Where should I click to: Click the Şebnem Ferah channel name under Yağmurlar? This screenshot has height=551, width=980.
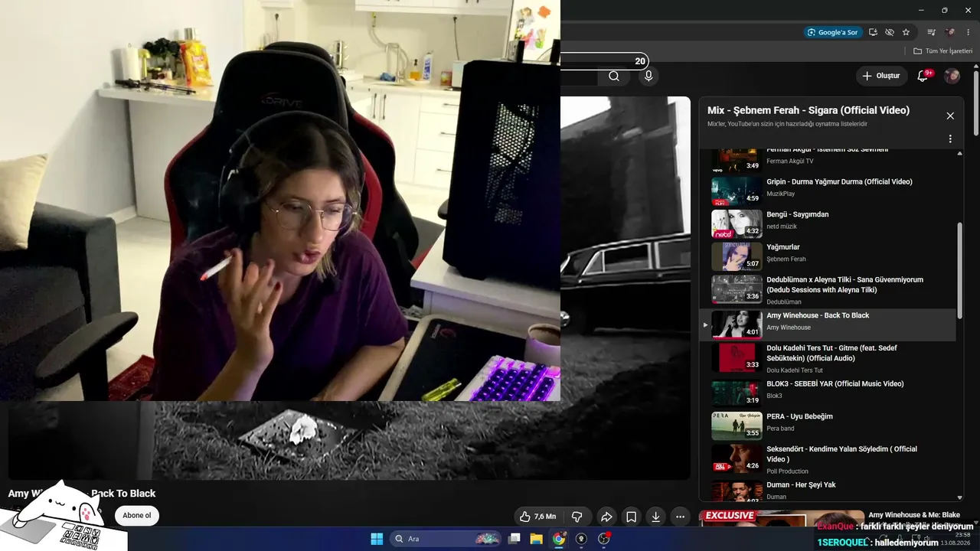coord(786,259)
